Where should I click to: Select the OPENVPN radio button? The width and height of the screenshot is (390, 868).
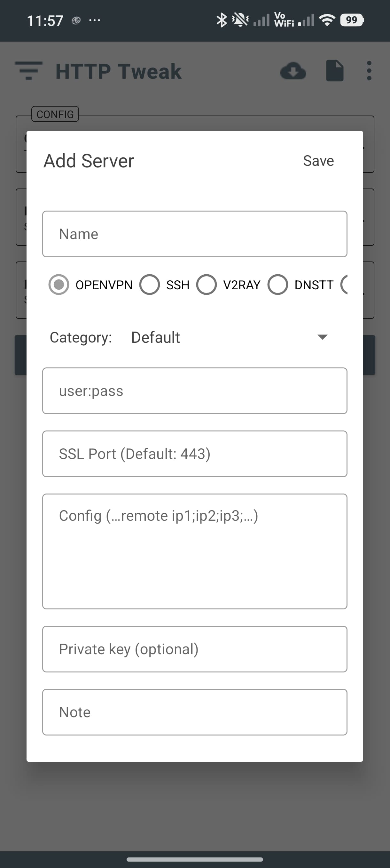[59, 285]
